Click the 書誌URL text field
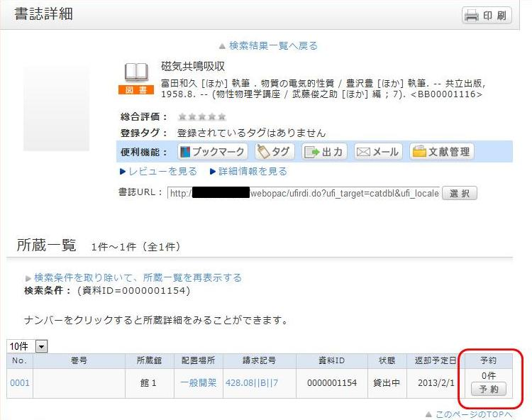Image resolution: width=532 pixels, height=420 pixels. tap(303, 193)
